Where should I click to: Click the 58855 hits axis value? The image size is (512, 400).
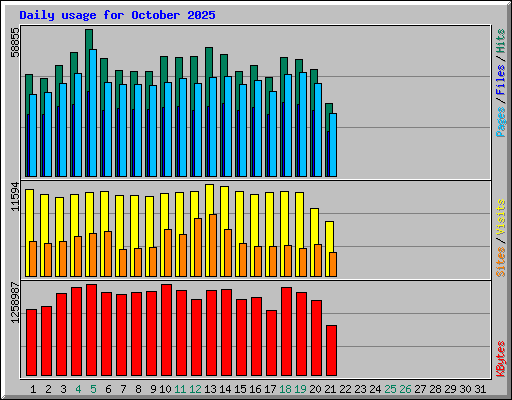pos(15,42)
